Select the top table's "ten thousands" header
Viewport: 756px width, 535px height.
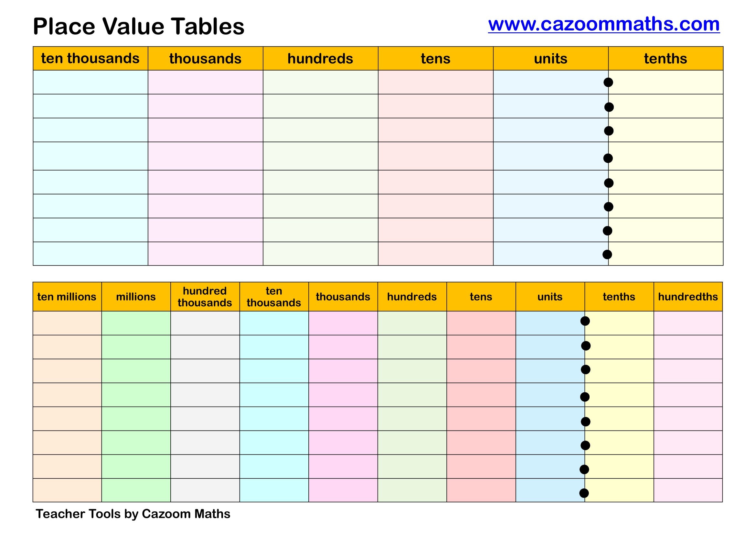pyautogui.click(x=90, y=59)
